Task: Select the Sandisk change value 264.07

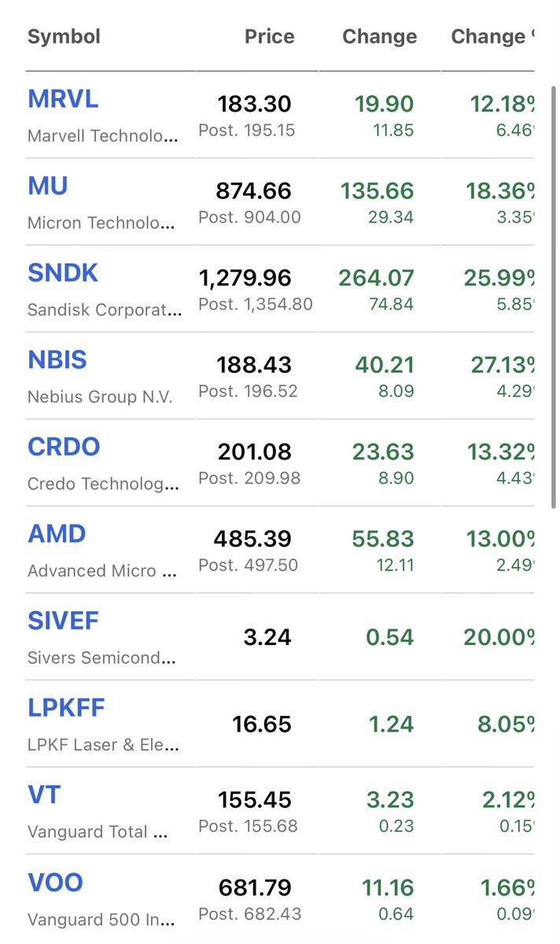Action: click(x=376, y=278)
